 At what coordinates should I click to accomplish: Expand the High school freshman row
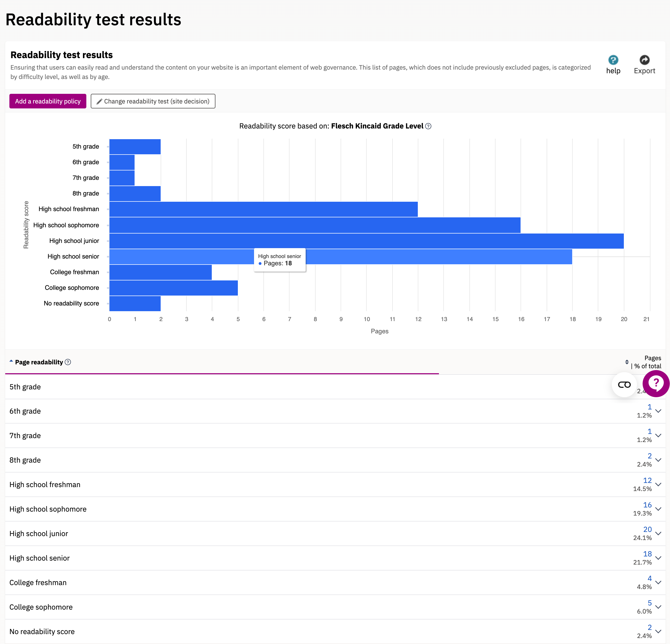(x=658, y=484)
